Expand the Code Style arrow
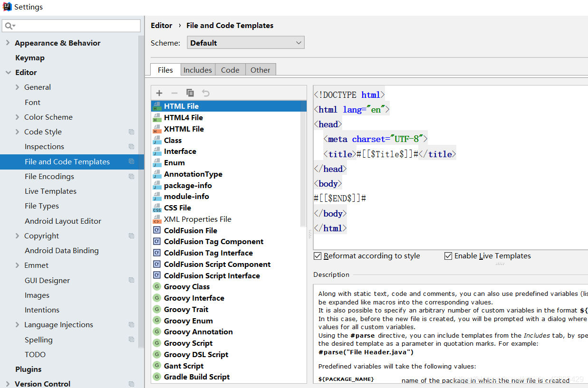This screenshot has width=588, height=388. click(x=18, y=132)
